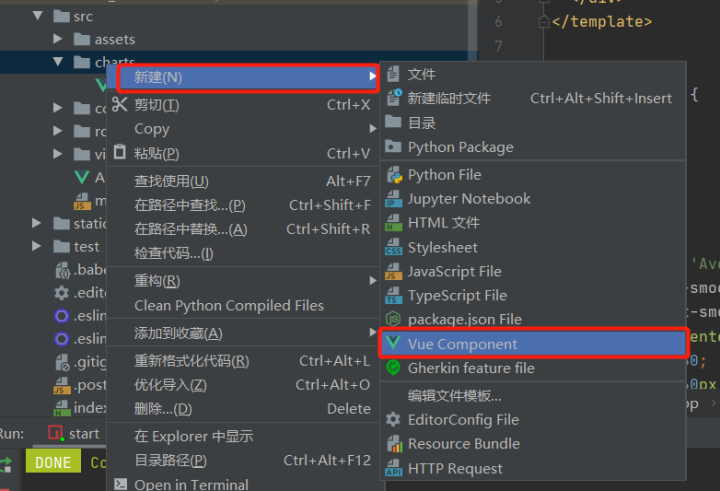Click the green rerun arrow icon in Run panel
The image size is (720, 491).
tap(6, 464)
